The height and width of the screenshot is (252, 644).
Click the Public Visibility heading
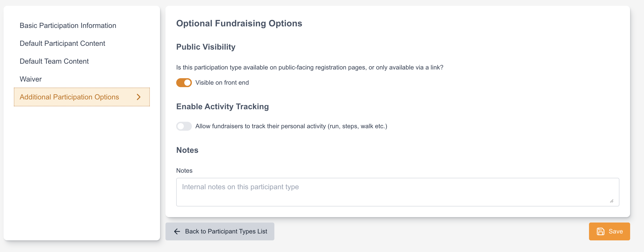pyautogui.click(x=206, y=47)
